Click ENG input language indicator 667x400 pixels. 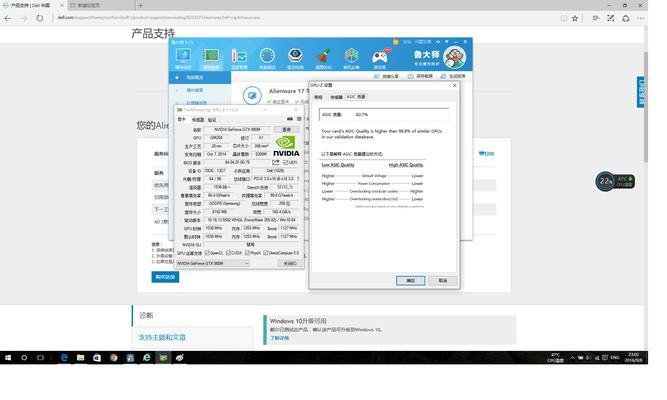pos(615,358)
